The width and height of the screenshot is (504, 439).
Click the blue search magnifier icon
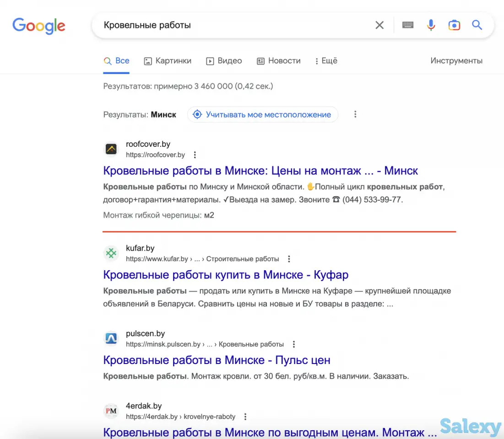pos(477,25)
